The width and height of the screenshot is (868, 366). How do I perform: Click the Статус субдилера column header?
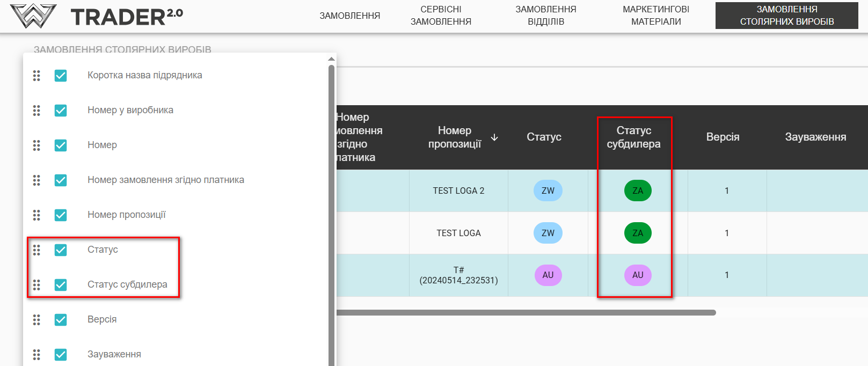pyautogui.click(x=633, y=137)
